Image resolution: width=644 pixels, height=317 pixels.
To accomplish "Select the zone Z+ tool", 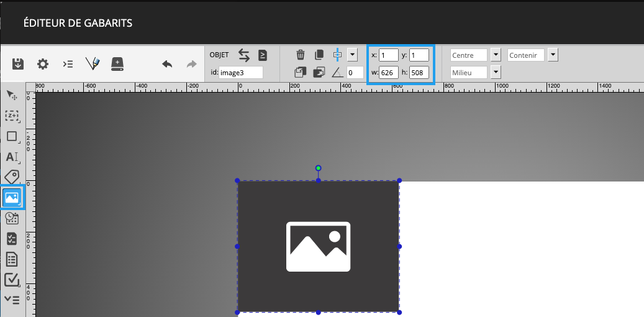I will 12,116.
